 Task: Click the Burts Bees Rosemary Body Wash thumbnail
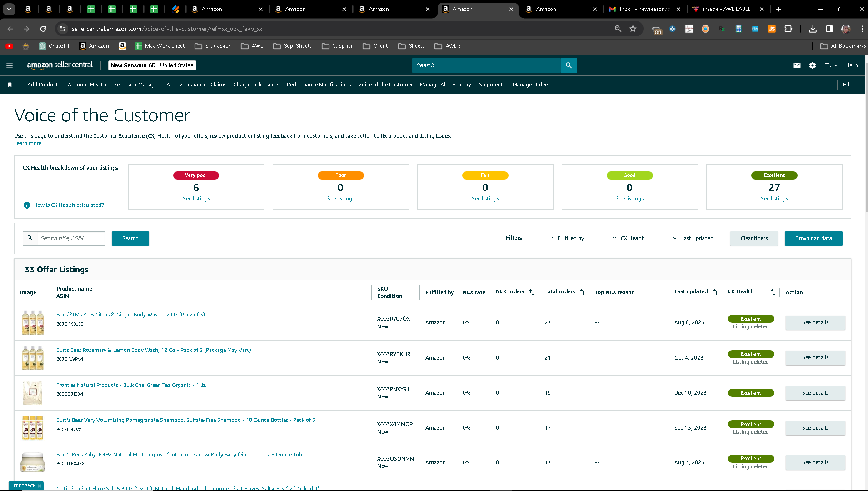tap(33, 358)
